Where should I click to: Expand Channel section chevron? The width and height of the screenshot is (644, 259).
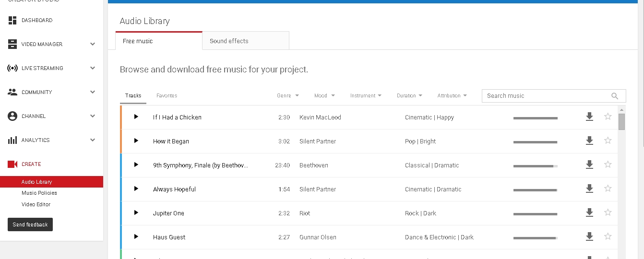pos(93,116)
